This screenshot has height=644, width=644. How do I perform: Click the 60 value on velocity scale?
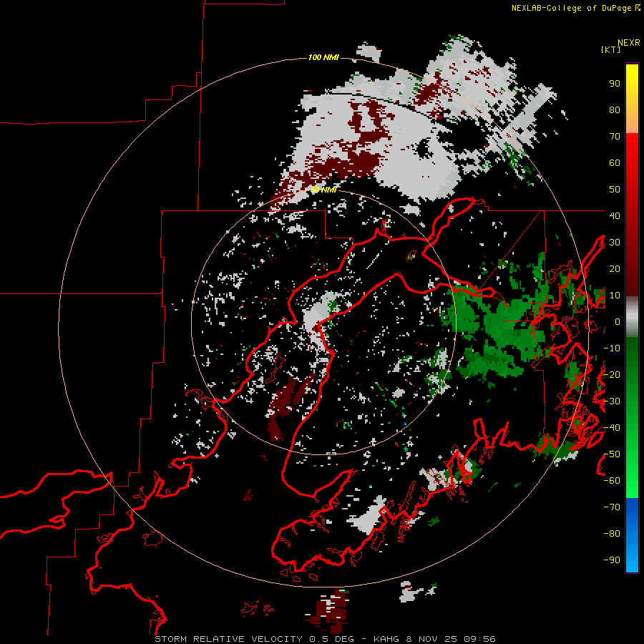pos(615,163)
